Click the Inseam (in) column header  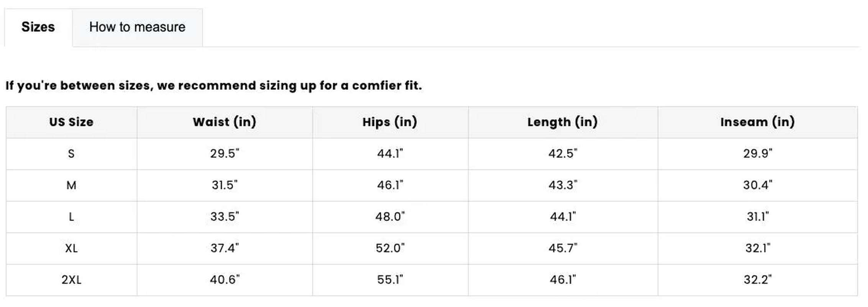click(x=758, y=122)
